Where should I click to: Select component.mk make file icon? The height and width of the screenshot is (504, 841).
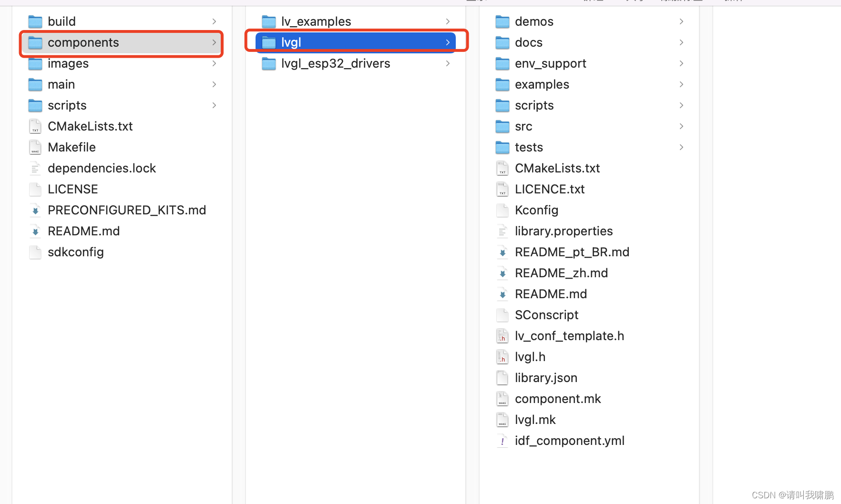pos(503,399)
